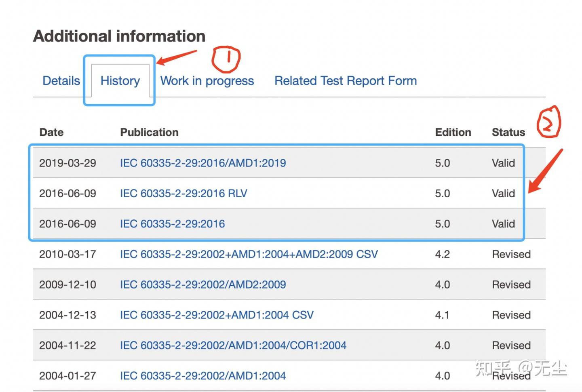Screen dimensions: 582x392
Task: Open the 2002+AMD1:2004+AMD2:2009 CSV publication link
Action: 249,254
